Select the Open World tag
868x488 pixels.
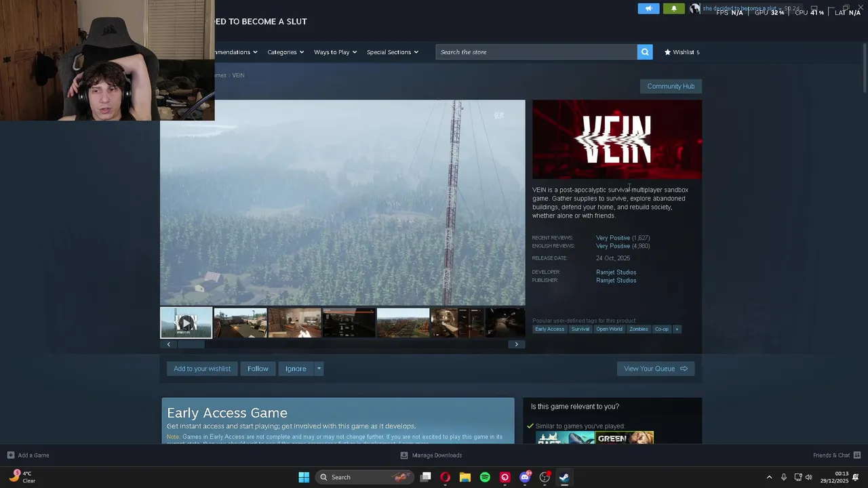pyautogui.click(x=609, y=329)
